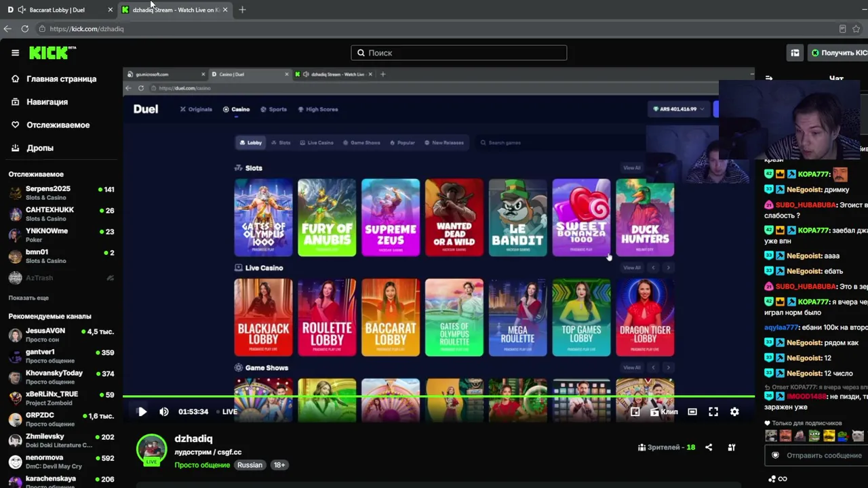
Task: Open the KhovanskyToday recommended channel
Action: [x=61, y=377]
